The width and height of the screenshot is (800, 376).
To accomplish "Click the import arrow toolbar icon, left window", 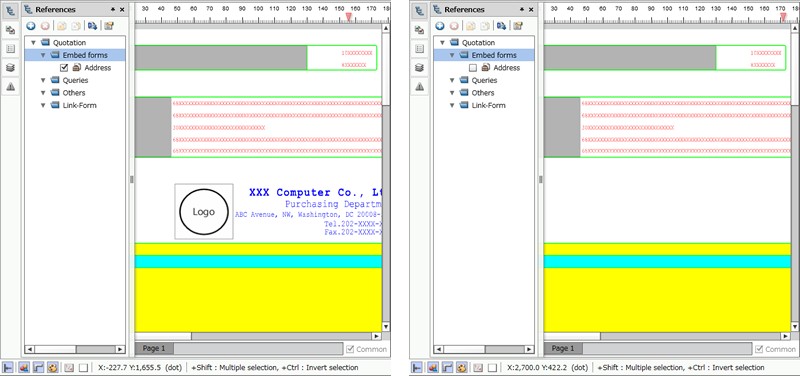I will (x=92, y=26).
